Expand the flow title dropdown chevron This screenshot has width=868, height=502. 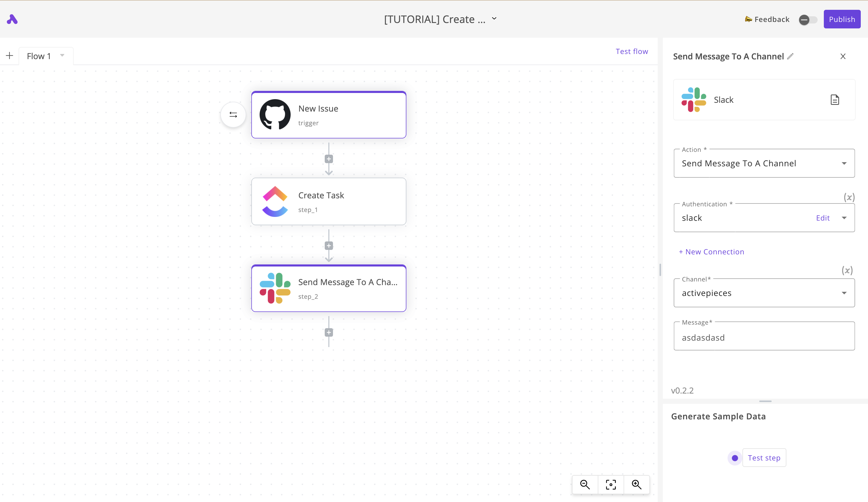[494, 19]
